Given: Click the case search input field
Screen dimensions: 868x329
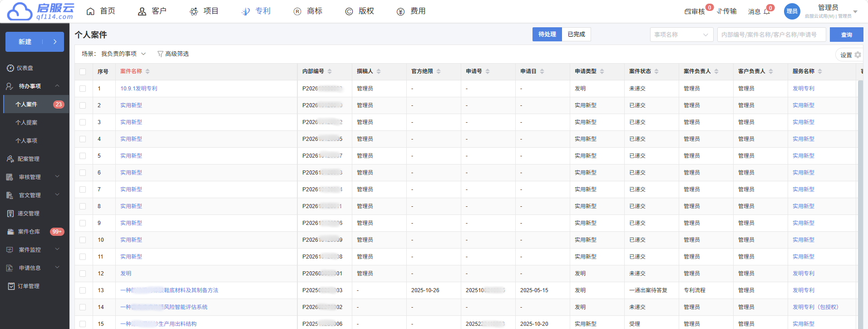Looking at the screenshot, I should (771, 35).
